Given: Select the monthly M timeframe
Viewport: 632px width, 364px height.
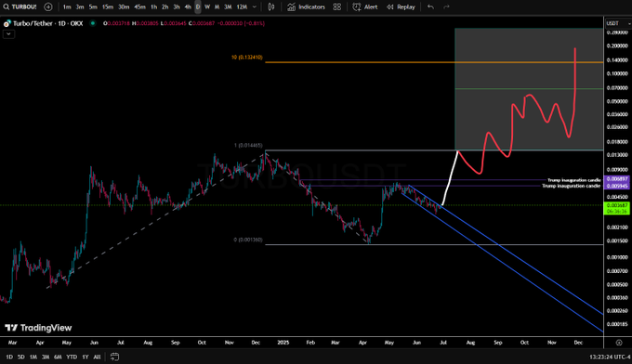Looking at the screenshot, I should click(x=217, y=6).
